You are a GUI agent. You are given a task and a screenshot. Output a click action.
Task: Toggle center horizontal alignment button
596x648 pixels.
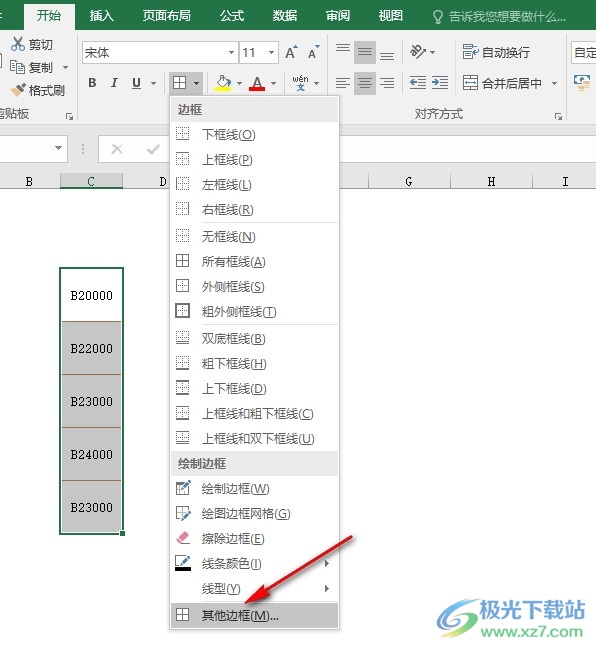tap(365, 83)
